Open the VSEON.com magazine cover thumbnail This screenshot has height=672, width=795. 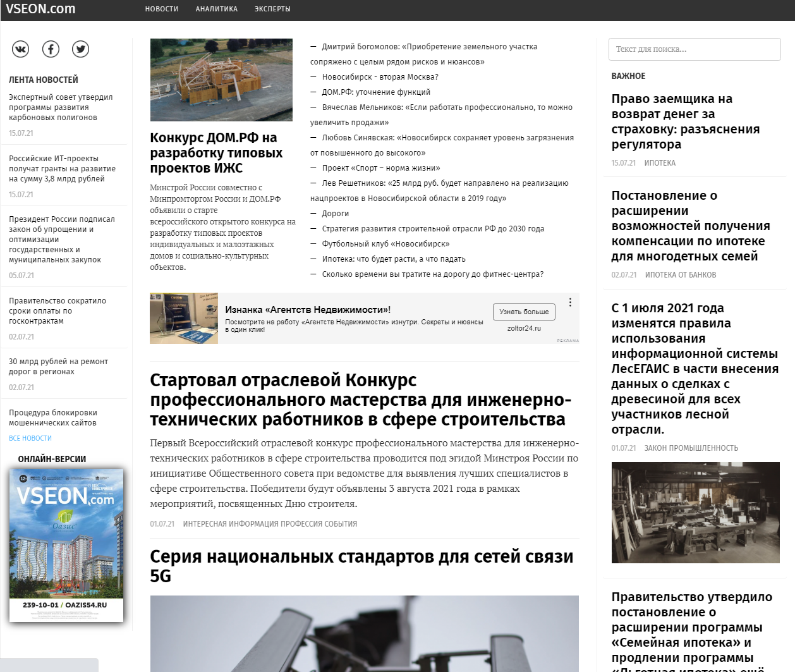click(66, 545)
